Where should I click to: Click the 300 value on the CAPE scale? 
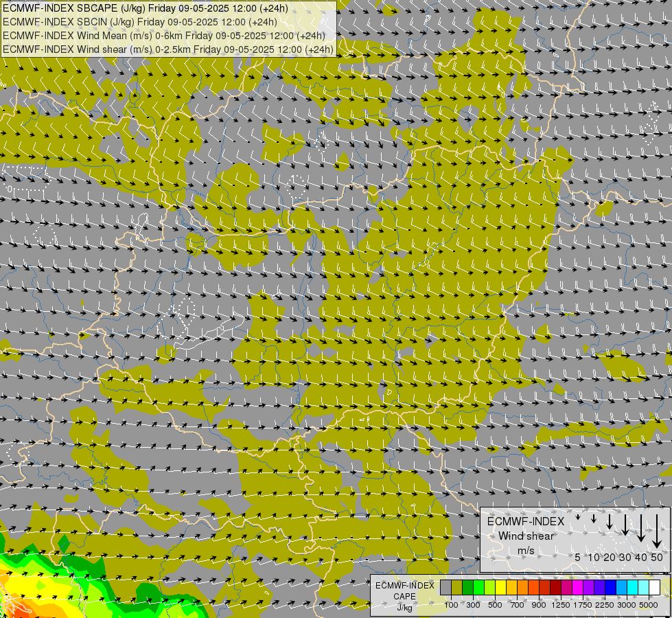473,605
